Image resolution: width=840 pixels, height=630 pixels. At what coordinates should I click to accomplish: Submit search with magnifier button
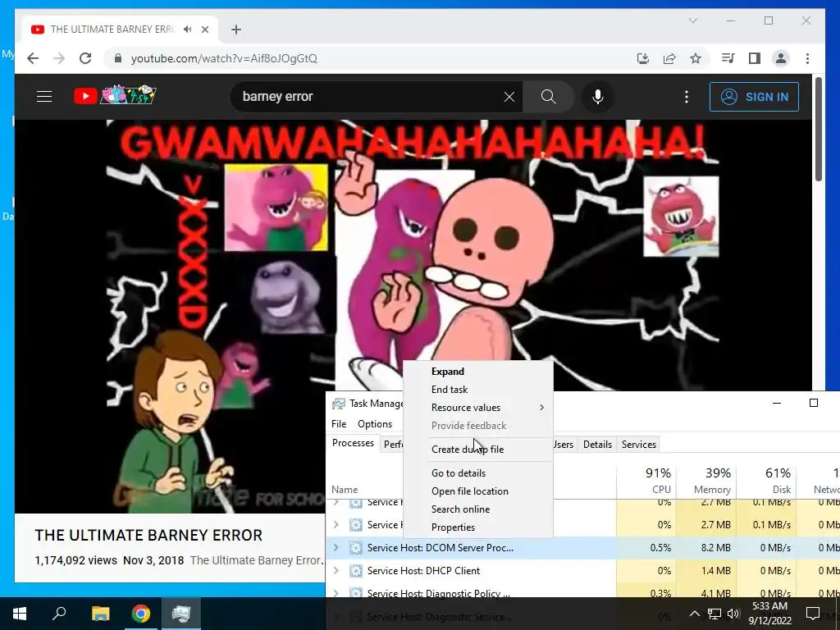pos(548,97)
